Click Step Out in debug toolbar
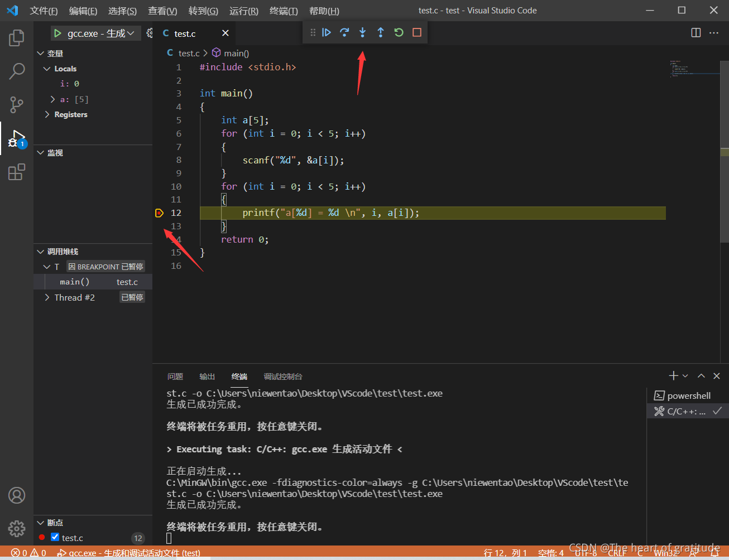 pos(381,32)
